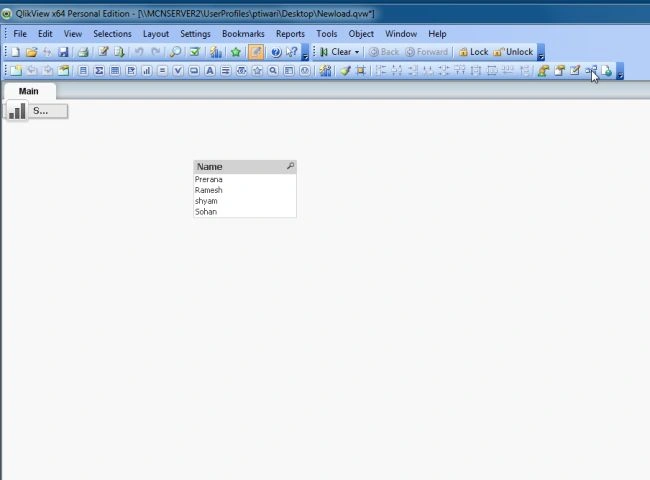The image size is (650, 480).
Task: Create a Text Object with A icon
Action: (x=210, y=71)
